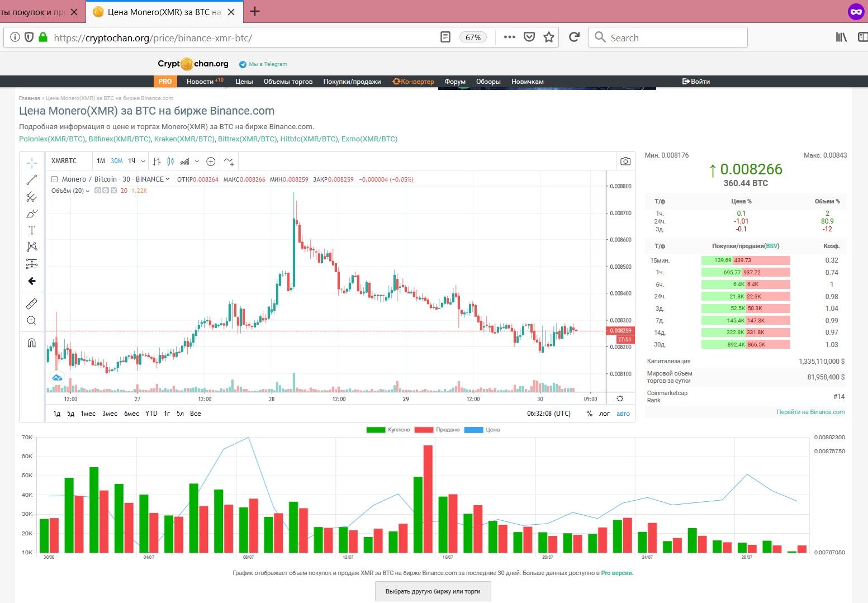Switch chart style to candles
The height and width of the screenshot is (603, 868).
coord(170,161)
